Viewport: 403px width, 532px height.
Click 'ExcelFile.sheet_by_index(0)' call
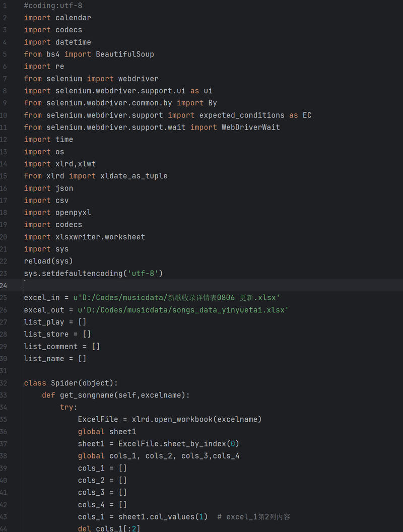(179, 444)
